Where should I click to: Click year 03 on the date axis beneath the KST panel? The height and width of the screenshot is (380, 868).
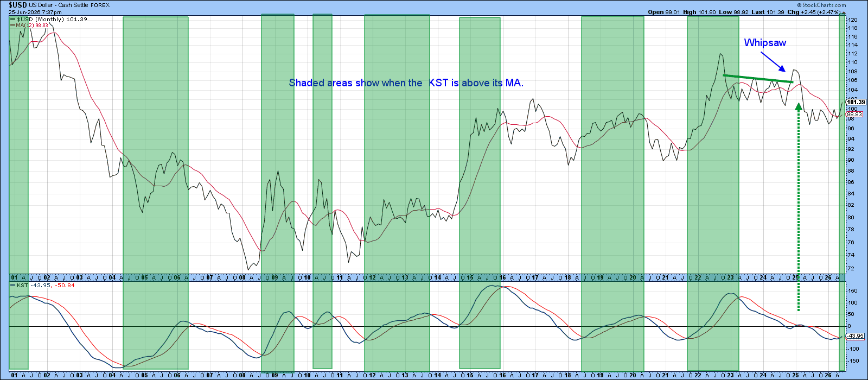(80, 375)
